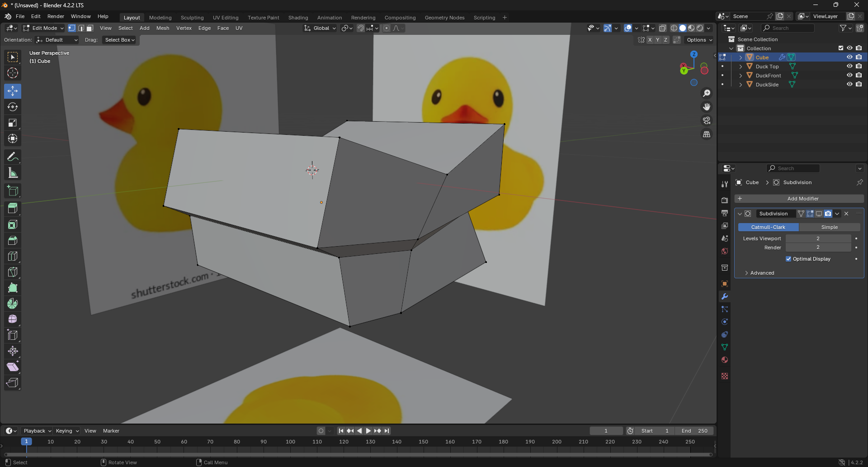Click the Levels Viewport value field
Viewport: 868px width, 467px height.
[818, 238]
